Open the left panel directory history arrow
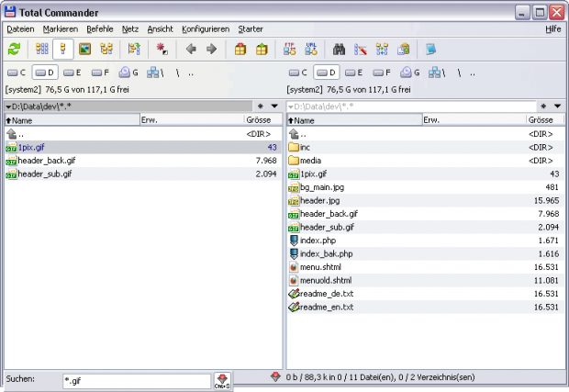Image resolution: width=569 pixels, height=392 pixels. coord(274,106)
